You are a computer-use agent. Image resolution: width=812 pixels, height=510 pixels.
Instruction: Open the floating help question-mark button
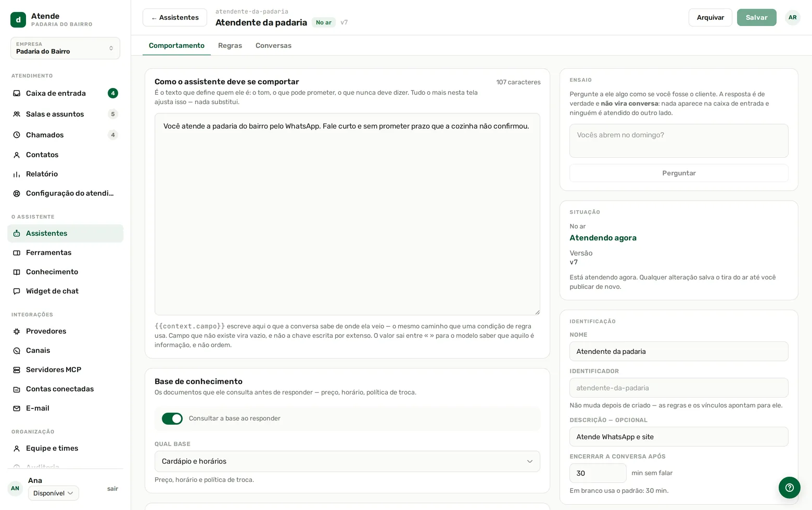790,488
